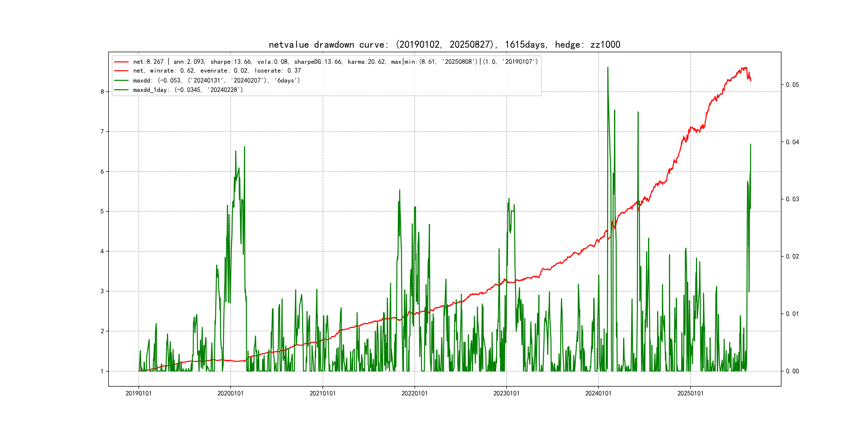The height and width of the screenshot is (434, 868).
Task: Click the 20200101 x-axis date label
Action: tap(230, 394)
